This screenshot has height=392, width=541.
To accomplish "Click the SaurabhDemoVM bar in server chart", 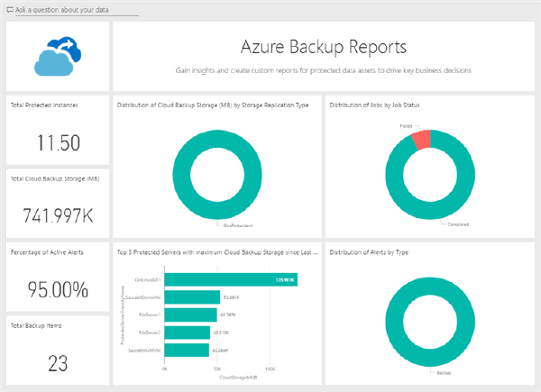I will pos(191,297).
